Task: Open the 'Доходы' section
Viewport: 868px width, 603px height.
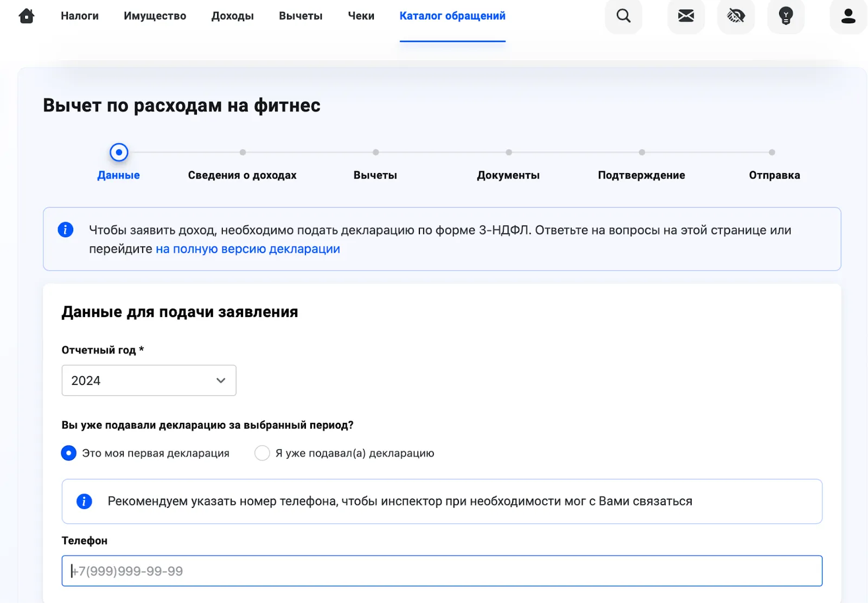Action: [x=232, y=16]
